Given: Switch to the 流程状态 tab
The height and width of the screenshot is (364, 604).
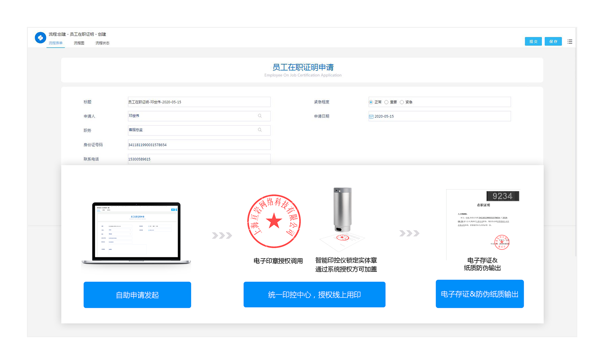Looking at the screenshot, I should pyautogui.click(x=102, y=43).
